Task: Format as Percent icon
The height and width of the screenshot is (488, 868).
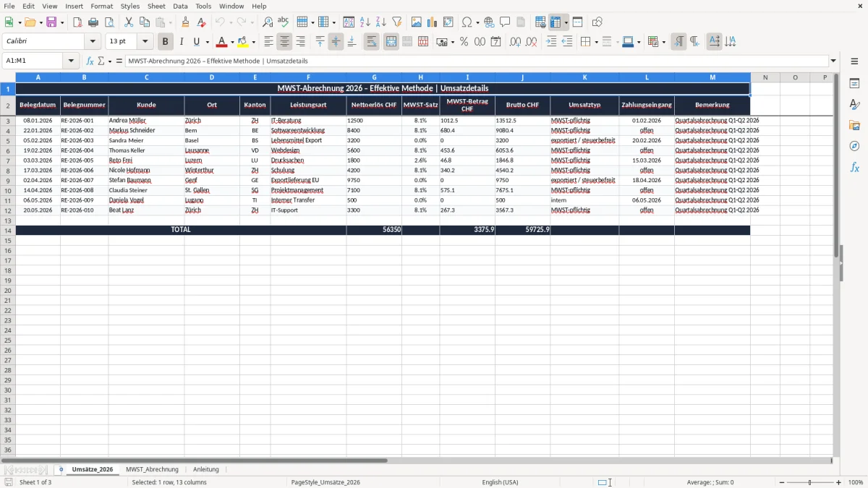Action: click(464, 42)
